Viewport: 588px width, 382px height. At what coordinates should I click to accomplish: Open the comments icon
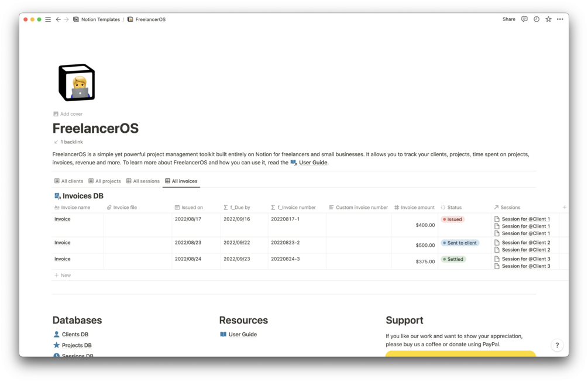point(524,19)
